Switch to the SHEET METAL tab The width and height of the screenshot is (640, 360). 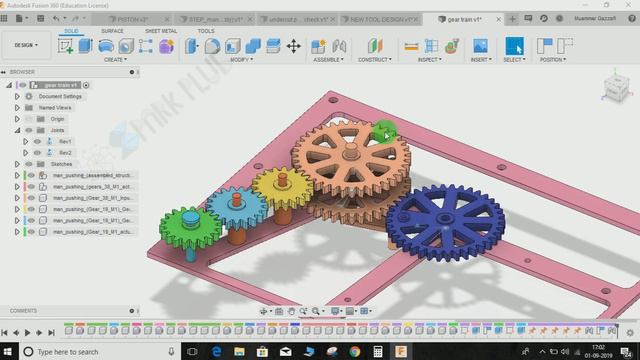coord(161,31)
